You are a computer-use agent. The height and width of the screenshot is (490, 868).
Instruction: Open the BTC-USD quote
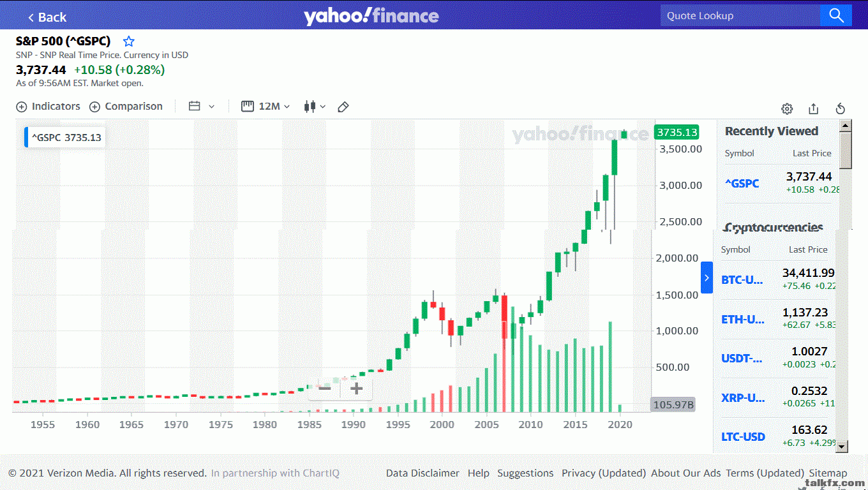[x=742, y=279]
